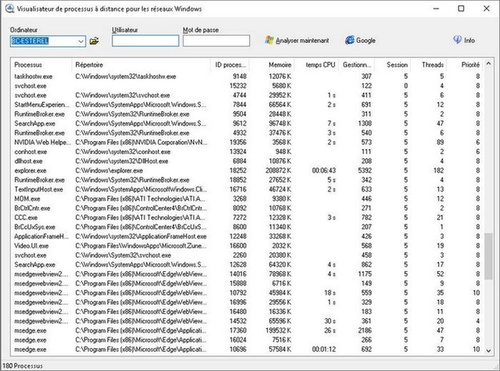
Task: Select the ApplicationFrameH... process row
Action: [248, 236]
